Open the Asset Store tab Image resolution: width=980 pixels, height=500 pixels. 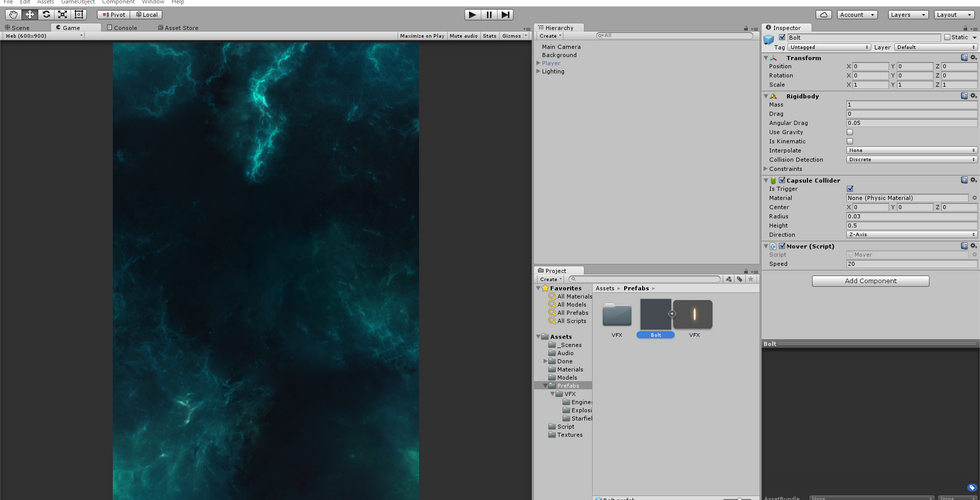(178, 28)
